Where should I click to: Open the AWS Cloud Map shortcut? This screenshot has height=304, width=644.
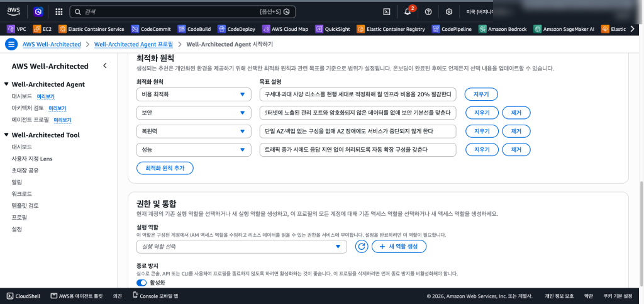[285, 29]
